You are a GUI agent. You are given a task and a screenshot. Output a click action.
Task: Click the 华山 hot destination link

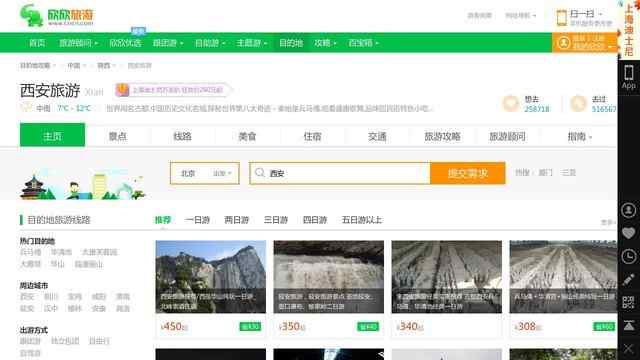[x=57, y=264]
